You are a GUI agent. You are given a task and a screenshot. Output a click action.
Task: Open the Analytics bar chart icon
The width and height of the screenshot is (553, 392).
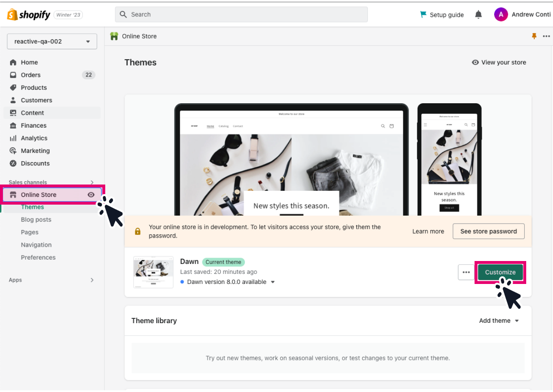click(x=13, y=138)
